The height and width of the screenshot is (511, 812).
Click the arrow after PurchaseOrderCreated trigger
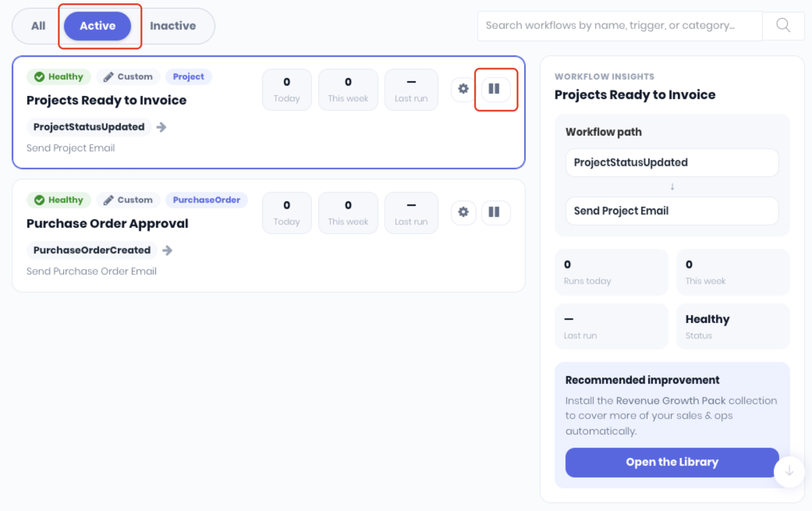coord(168,250)
